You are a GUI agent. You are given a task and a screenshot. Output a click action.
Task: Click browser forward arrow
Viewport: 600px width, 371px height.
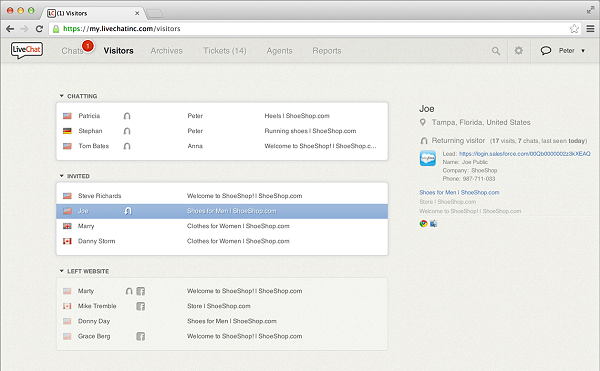click(x=24, y=29)
